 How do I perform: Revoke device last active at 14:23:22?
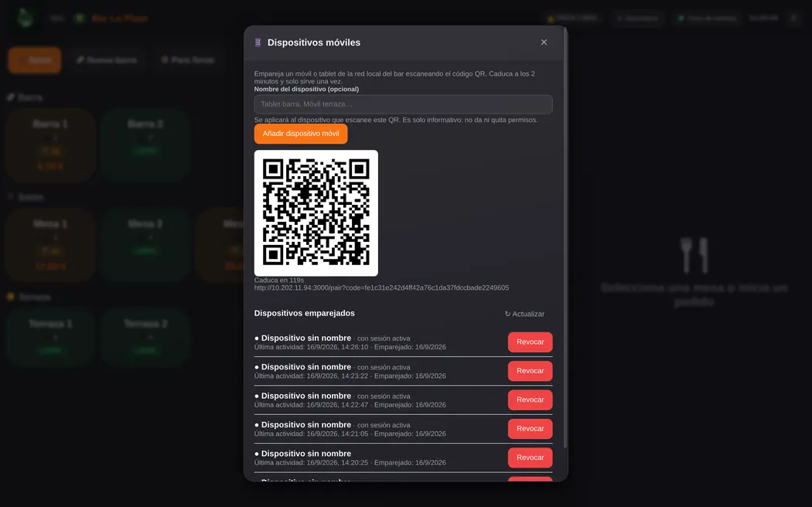pos(530,371)
